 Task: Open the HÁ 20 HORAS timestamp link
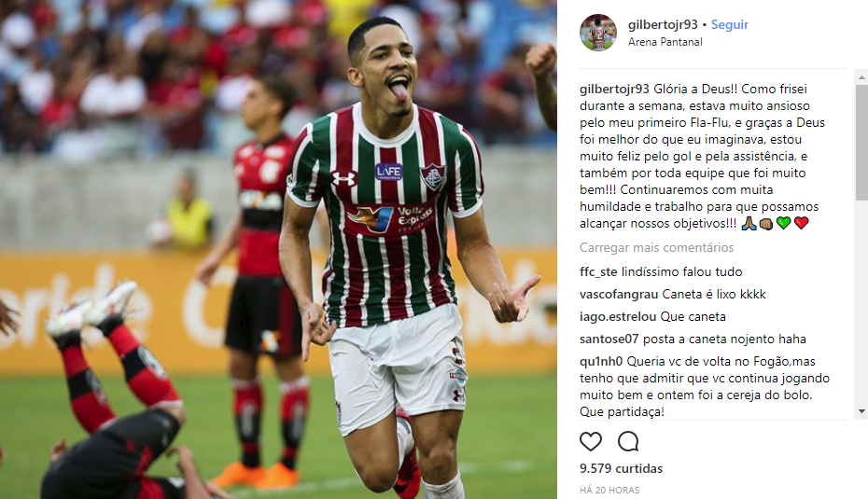coord(609,491)
